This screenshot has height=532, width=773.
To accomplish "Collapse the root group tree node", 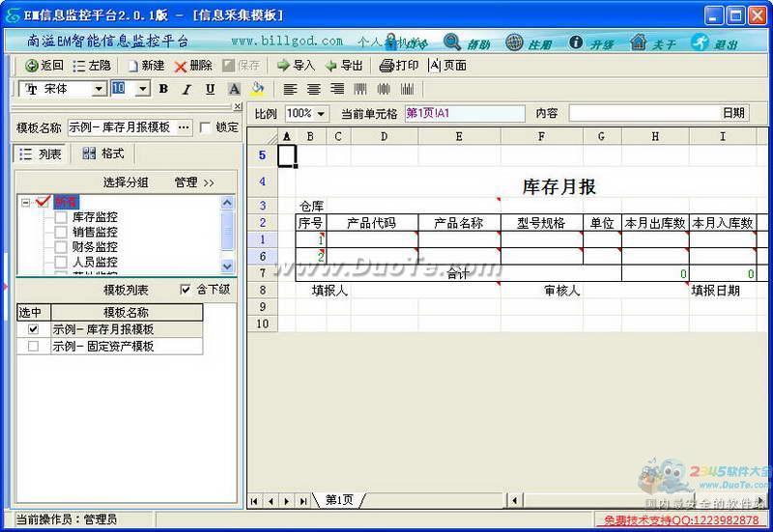I will pos(25,202).
